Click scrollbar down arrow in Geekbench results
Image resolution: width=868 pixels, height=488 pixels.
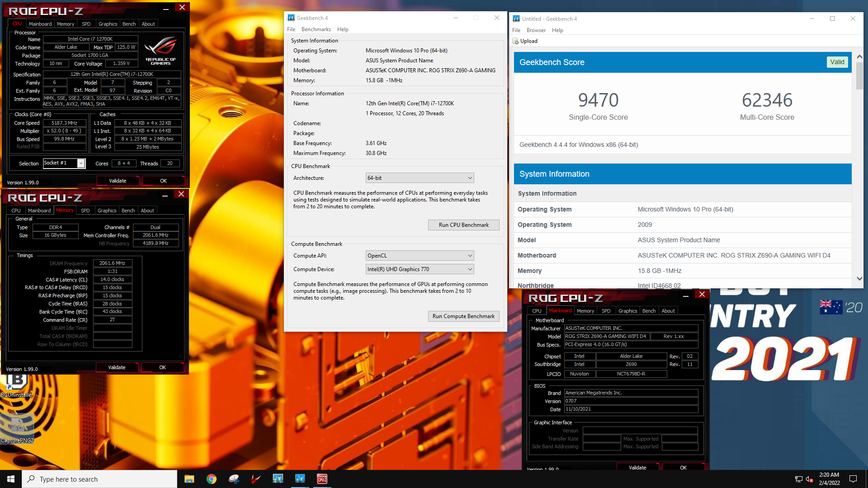click(x=859, y=279)
